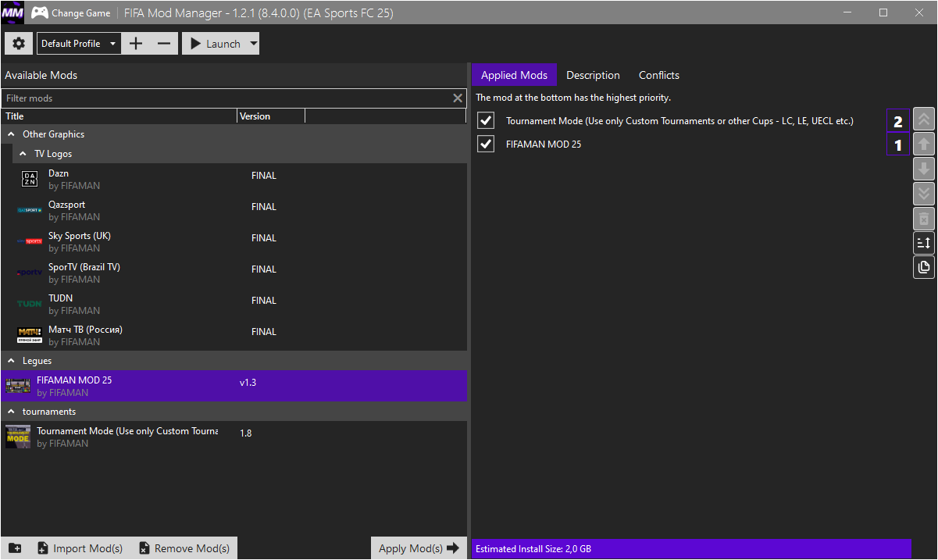The height and width of the screenshot is (560, 938).
Task: Add a new profile with the plus button
Action: coord(136,44)
